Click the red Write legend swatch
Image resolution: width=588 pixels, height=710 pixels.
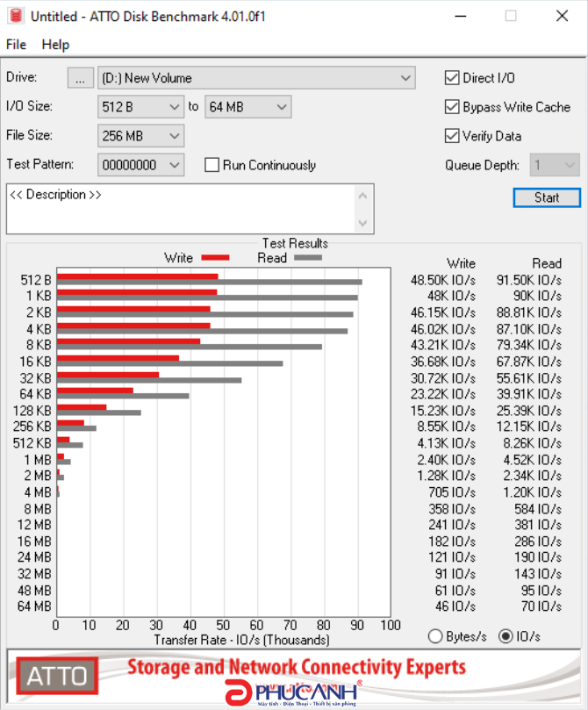coord(216,258)
